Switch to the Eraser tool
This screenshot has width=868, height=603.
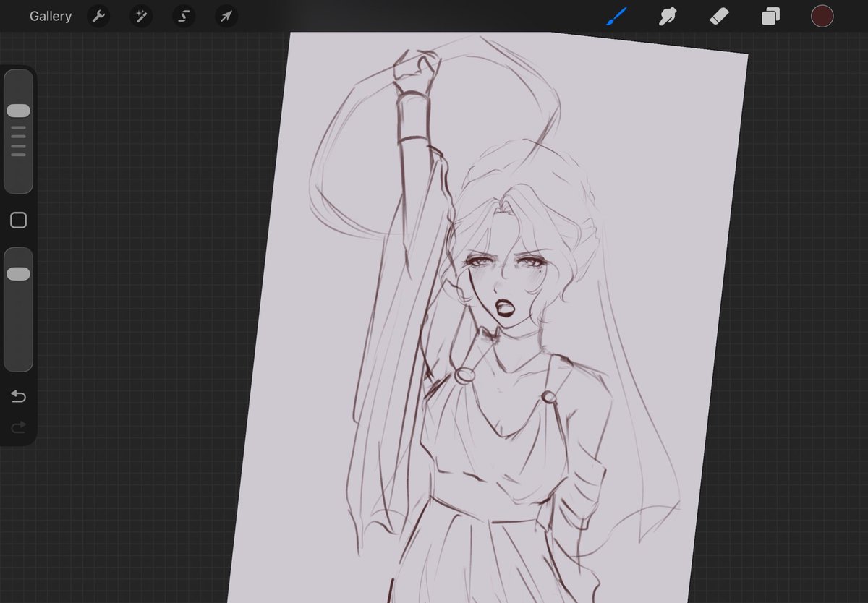(718, 16)
